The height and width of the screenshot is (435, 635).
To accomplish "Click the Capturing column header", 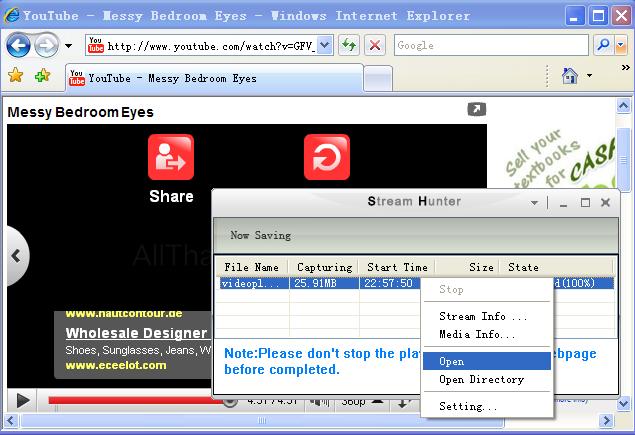I will click(324, 267).
